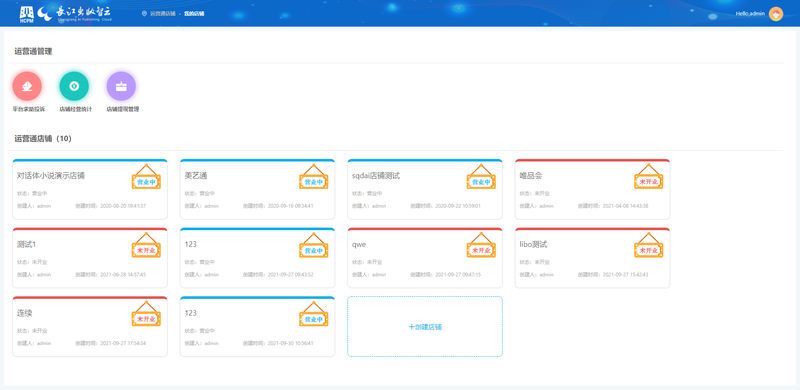Click the 店铺提现管理 label

click(123, 109)
